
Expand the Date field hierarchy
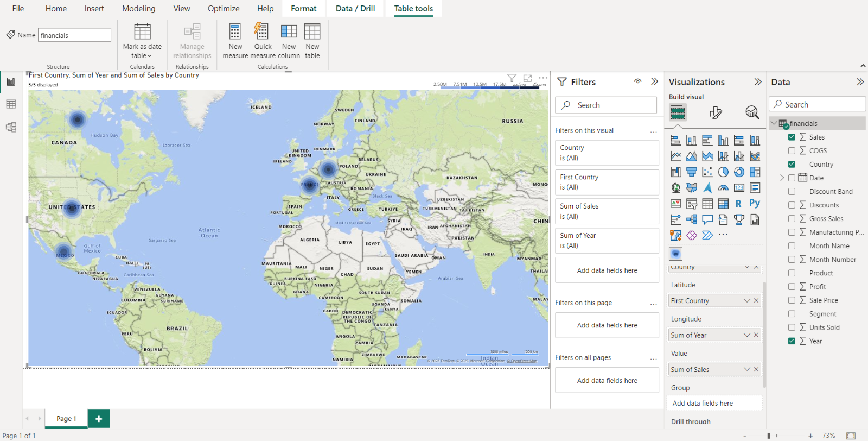coord(782,178)
